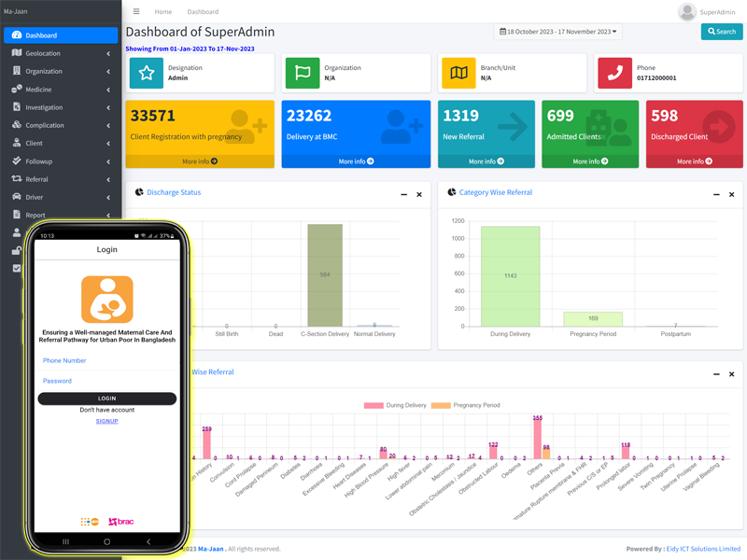747x560 pixels.
Task: Open More info under New Referral
Action: pyautogui.click(x=486, y=161)
